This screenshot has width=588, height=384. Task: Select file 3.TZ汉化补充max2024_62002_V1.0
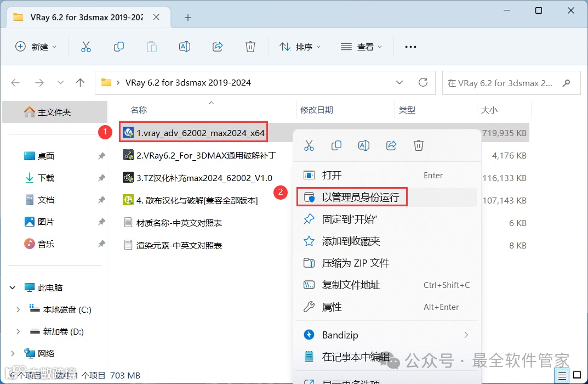204,178
